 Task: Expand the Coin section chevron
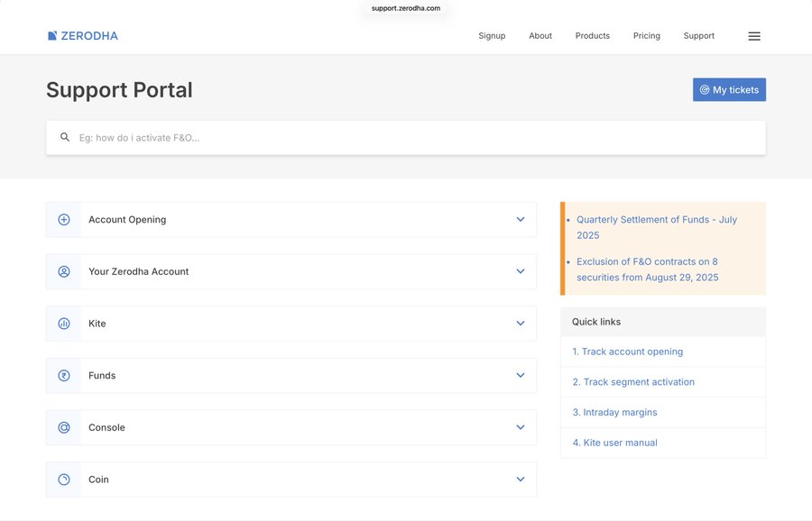pos(521,480)
